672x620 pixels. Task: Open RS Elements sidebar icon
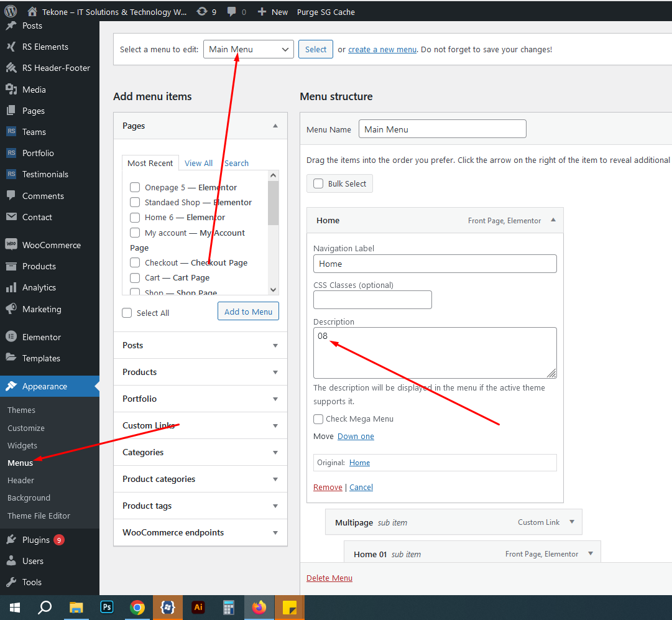pos(11,47)
